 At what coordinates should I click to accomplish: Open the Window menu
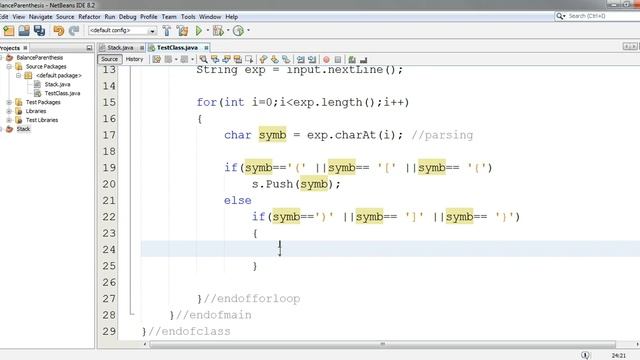coord(210,17)
